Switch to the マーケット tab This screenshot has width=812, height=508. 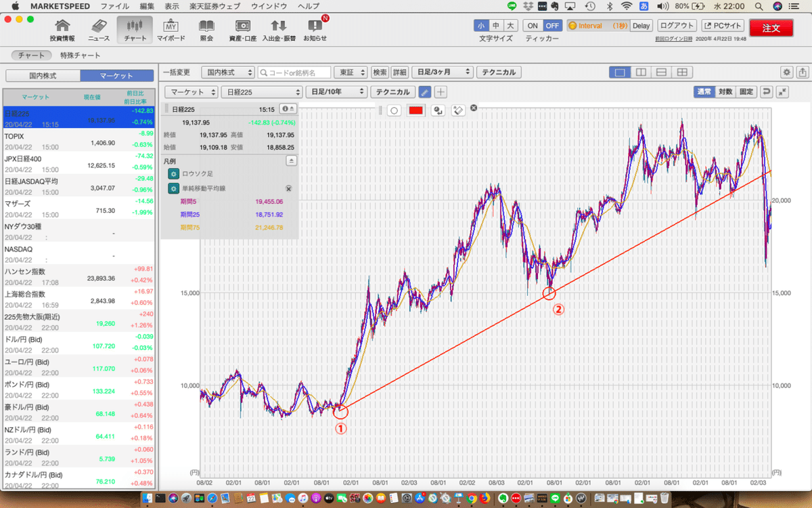pyautogui.click(x=117, y=75)
